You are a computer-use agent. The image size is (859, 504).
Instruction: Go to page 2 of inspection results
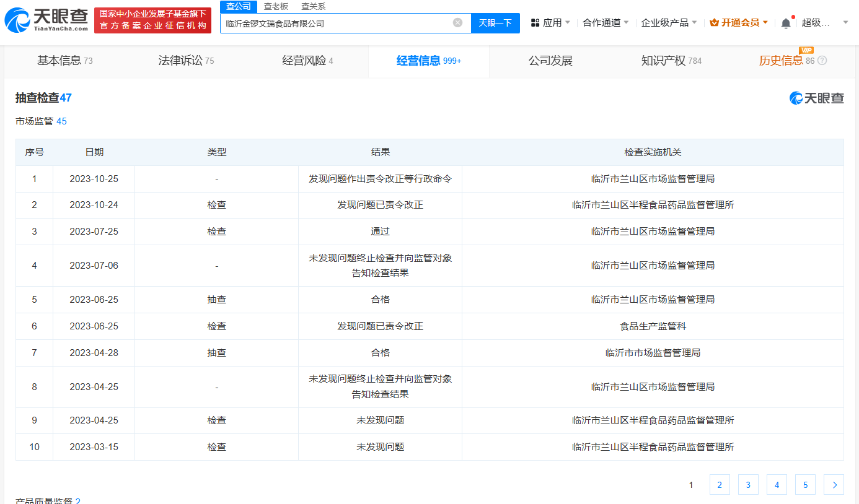click(x=720, y=485)
